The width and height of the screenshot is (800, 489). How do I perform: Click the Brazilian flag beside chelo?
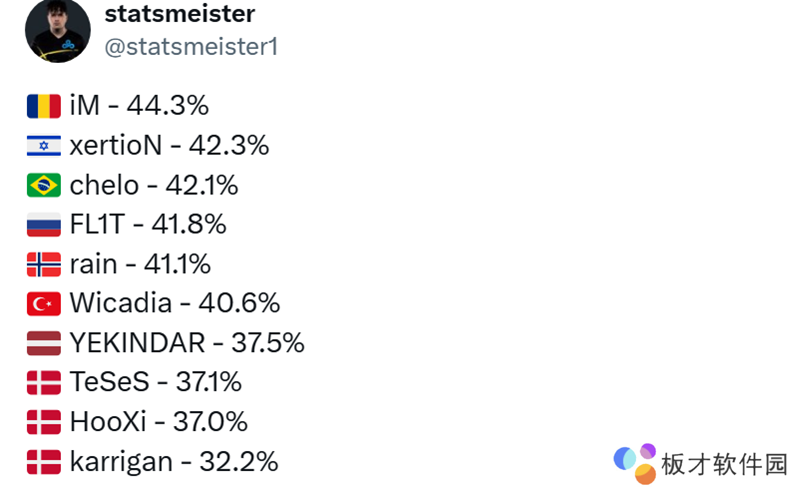click(x=44, y=185)
